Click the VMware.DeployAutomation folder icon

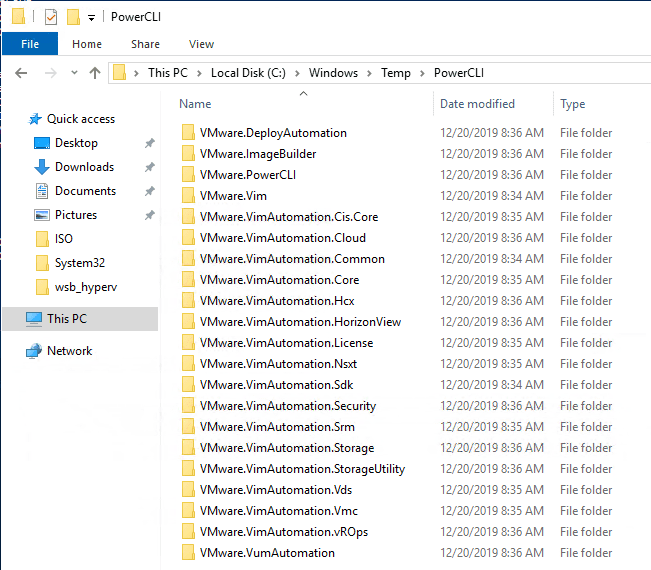[188, 132]
